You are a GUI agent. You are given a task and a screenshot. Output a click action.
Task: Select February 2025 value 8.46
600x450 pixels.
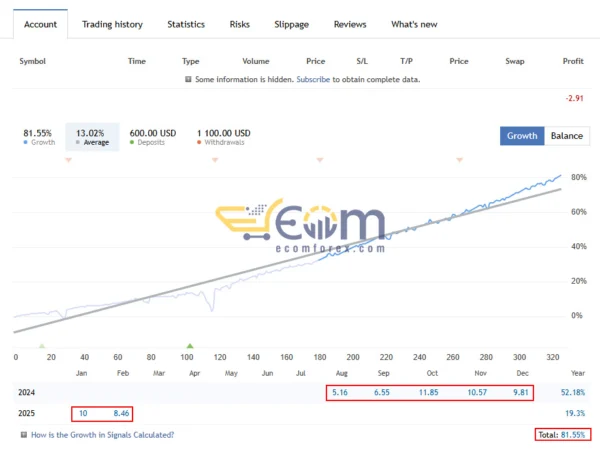[121, 414]
